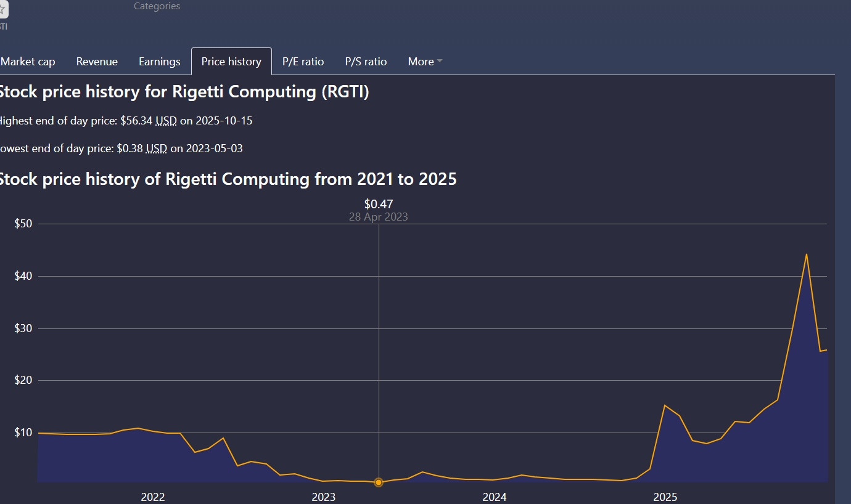Click the orange data point marker on chart

379,482
